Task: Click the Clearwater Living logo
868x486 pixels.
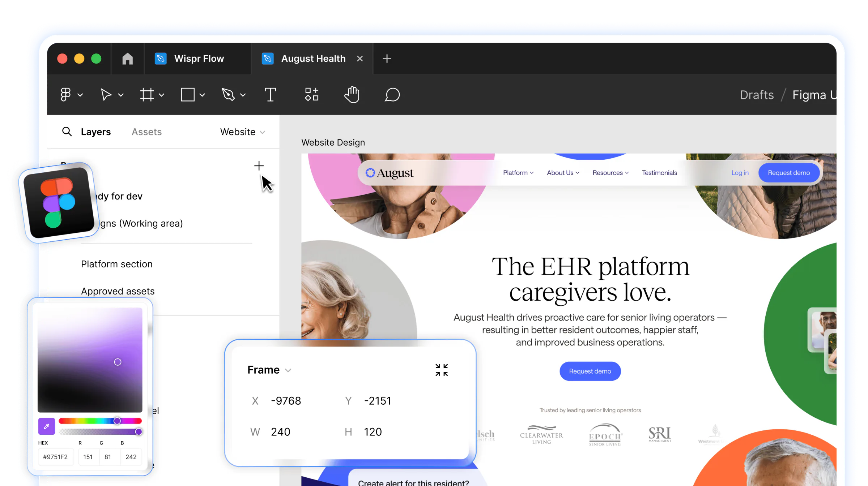Action: point(541,435)
